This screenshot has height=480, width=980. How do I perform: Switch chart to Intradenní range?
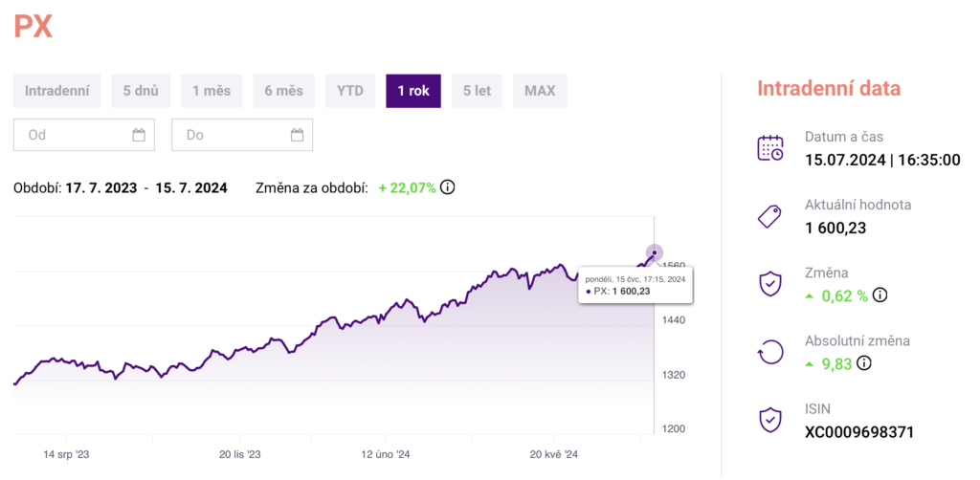[x=56, y=91]
